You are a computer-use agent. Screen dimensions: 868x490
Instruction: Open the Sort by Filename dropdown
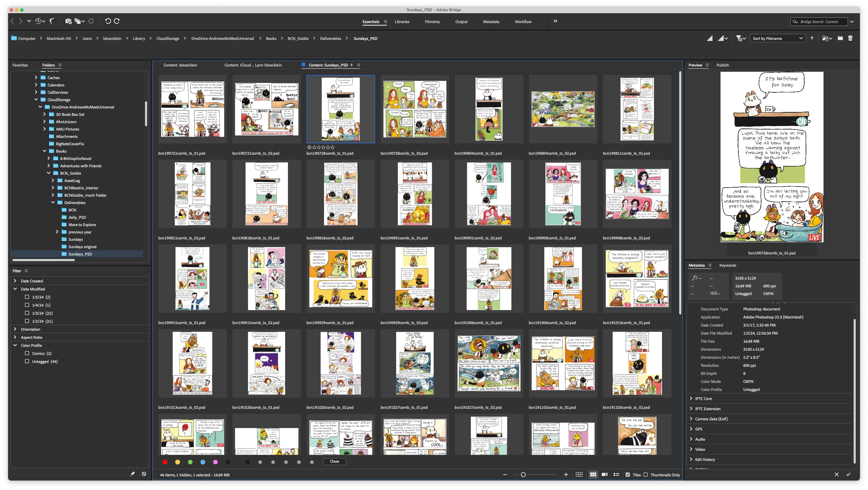pos(777,38)
